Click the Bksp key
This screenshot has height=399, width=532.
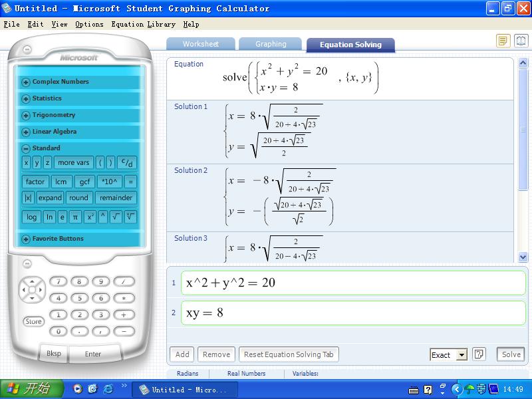click(54, 353)
